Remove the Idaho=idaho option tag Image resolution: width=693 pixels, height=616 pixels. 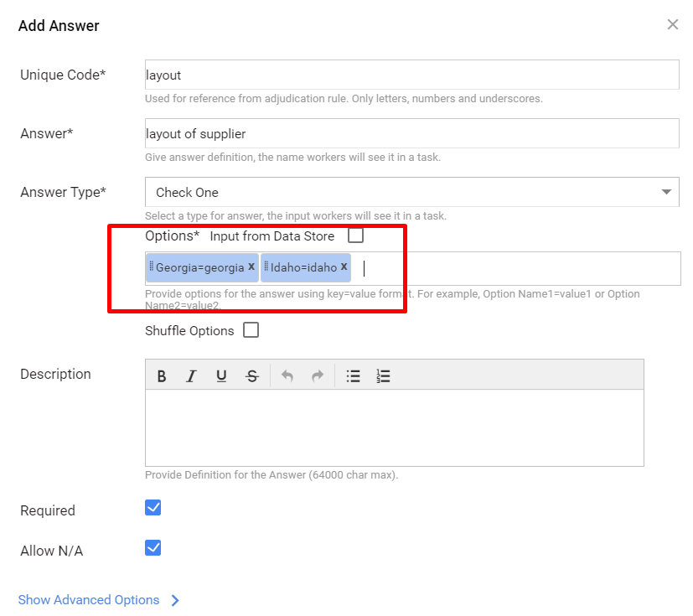[344, 267]
